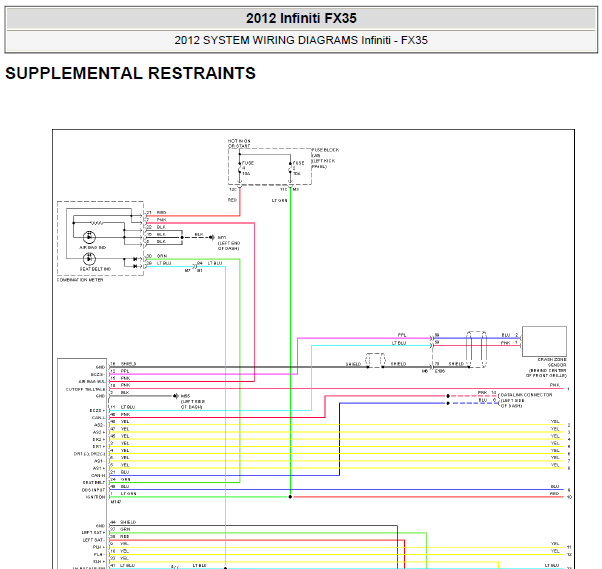Click the 'RED' label below fuse block
Viewport: 602px width, 569px height.
pos(232,200)
